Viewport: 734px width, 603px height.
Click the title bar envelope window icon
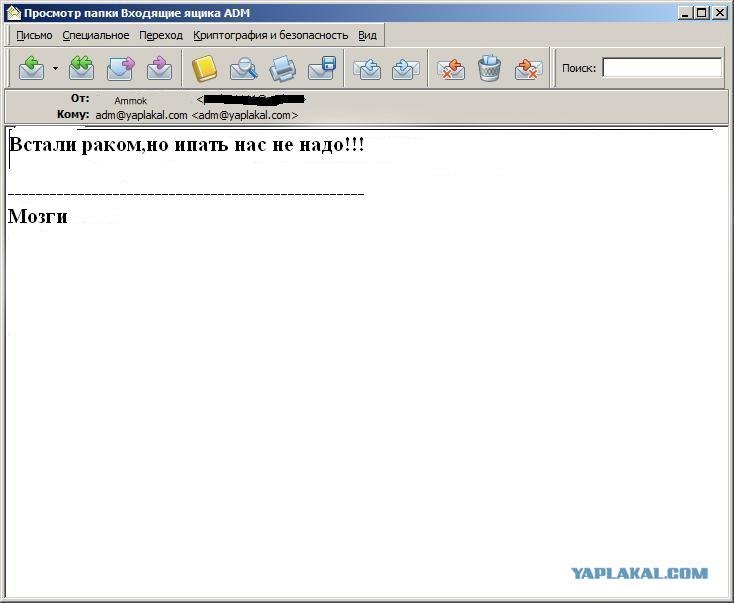pos(14,13)
